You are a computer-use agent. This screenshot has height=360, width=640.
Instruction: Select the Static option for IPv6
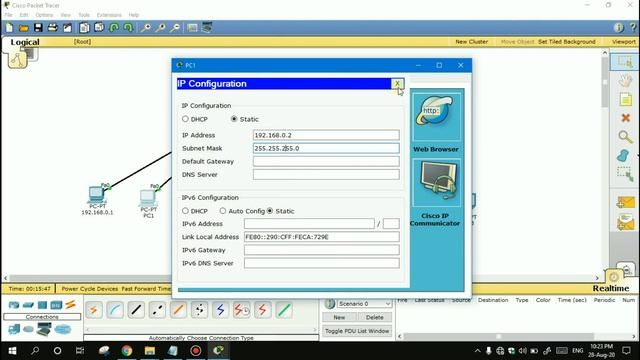pyautogui.click(x=270, y=211)
